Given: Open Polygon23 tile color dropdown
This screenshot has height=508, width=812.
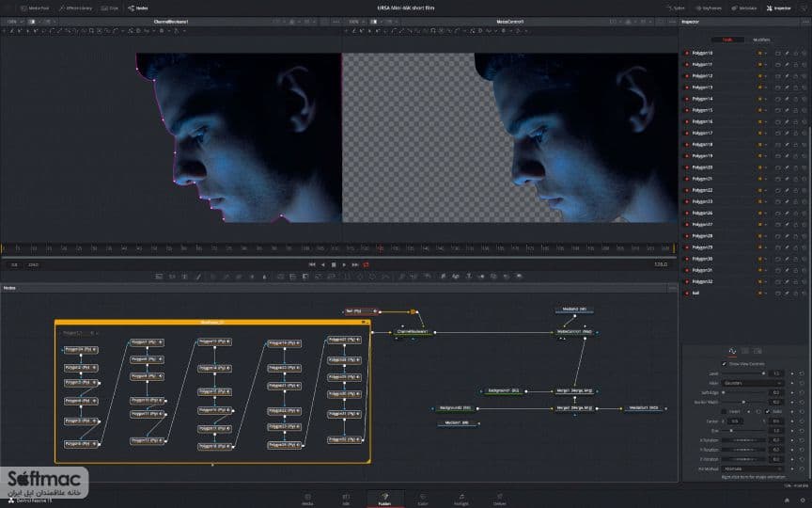Looking at the screenshot, I should 761,201.
